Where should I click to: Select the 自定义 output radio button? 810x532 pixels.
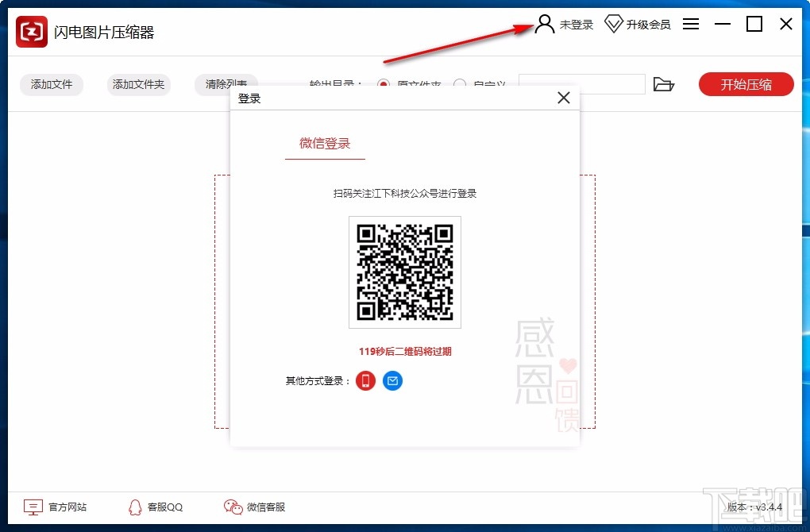pyautogui.click(x=460, y=83)
